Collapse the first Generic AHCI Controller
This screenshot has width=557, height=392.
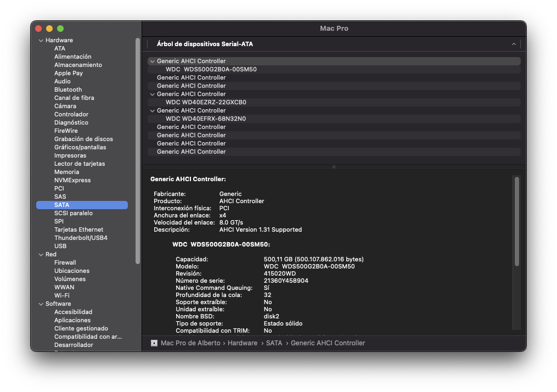pos(153,61)
